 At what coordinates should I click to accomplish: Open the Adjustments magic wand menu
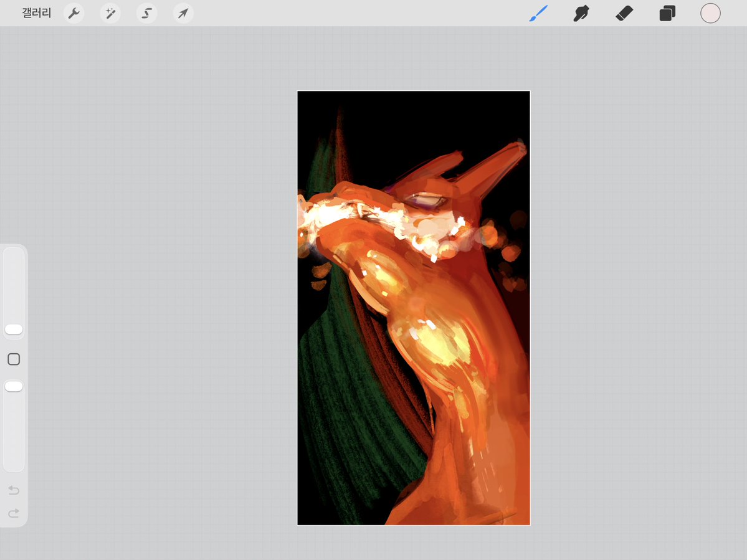coord(110,13)
